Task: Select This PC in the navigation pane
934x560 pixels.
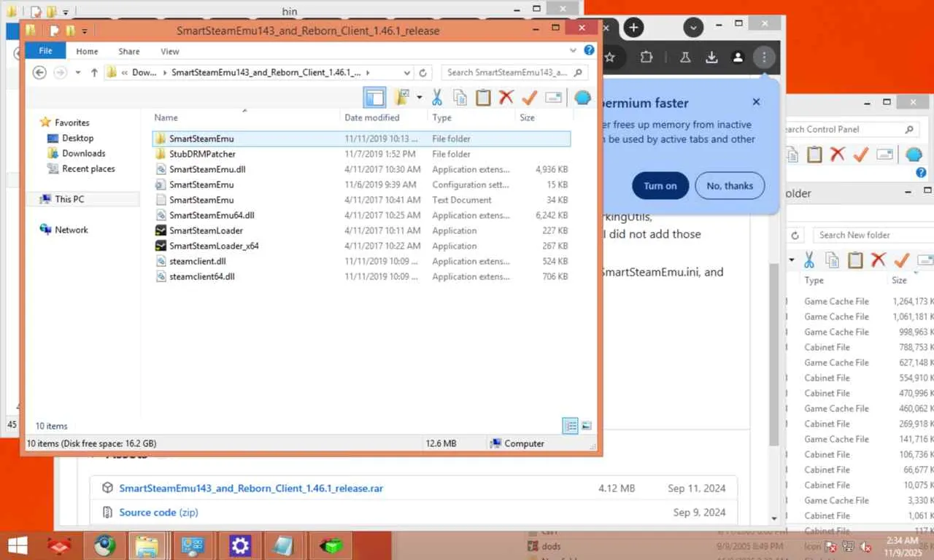Action: [70, 199]
